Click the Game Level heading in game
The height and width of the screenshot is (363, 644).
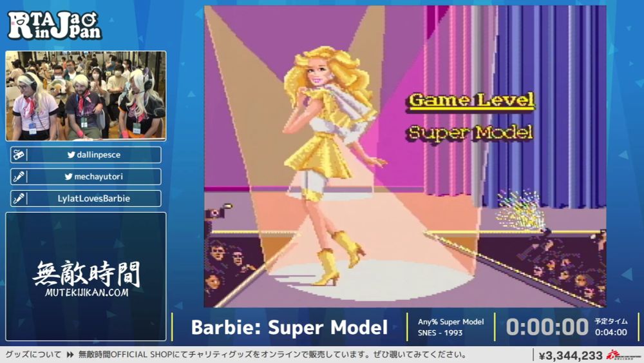coord(471,101)
